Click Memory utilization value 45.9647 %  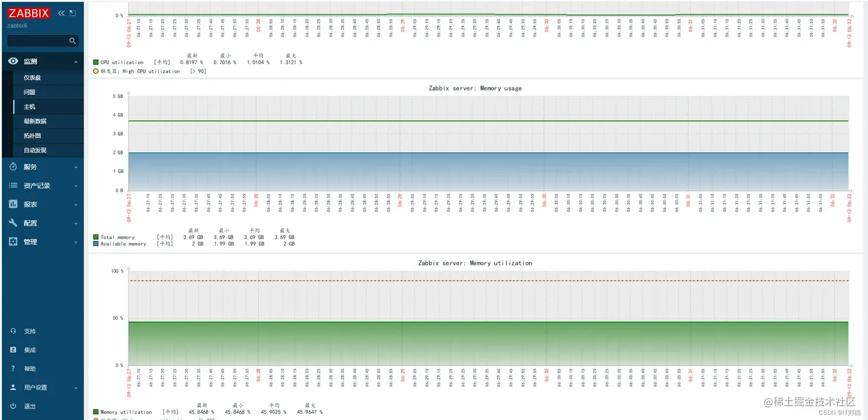[x=309, y=412]
